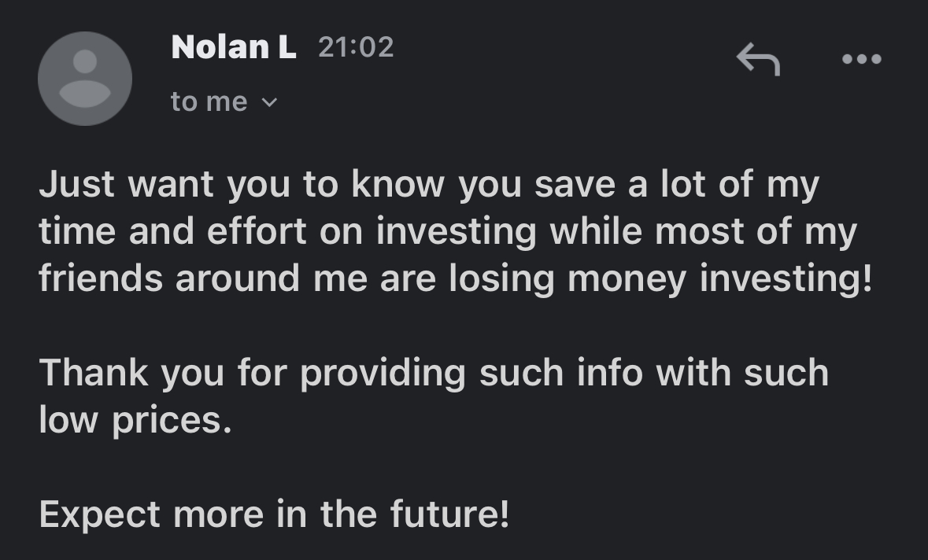
Task: Click the line starting "time and effort"
Action: [x=447, y=233]
